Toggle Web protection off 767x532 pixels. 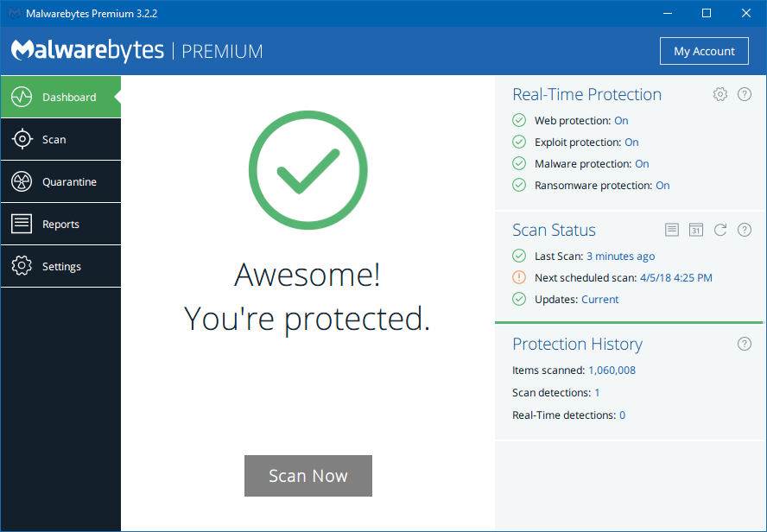coord(621,120)
